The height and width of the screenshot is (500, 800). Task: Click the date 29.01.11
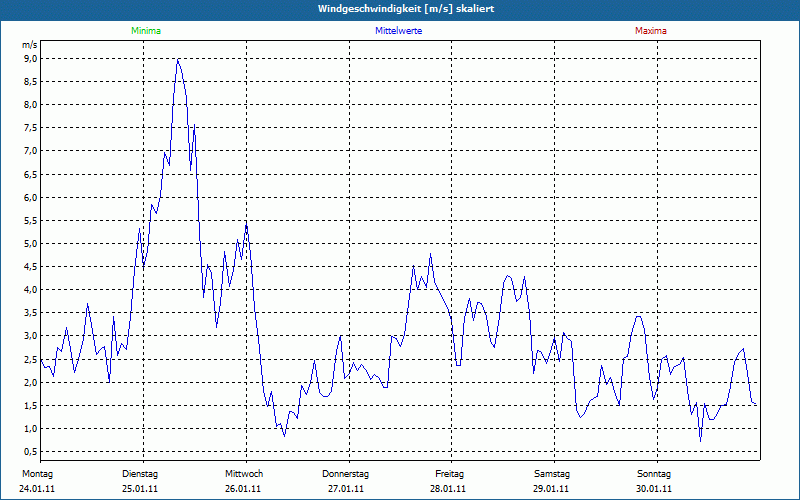point(551,489)
